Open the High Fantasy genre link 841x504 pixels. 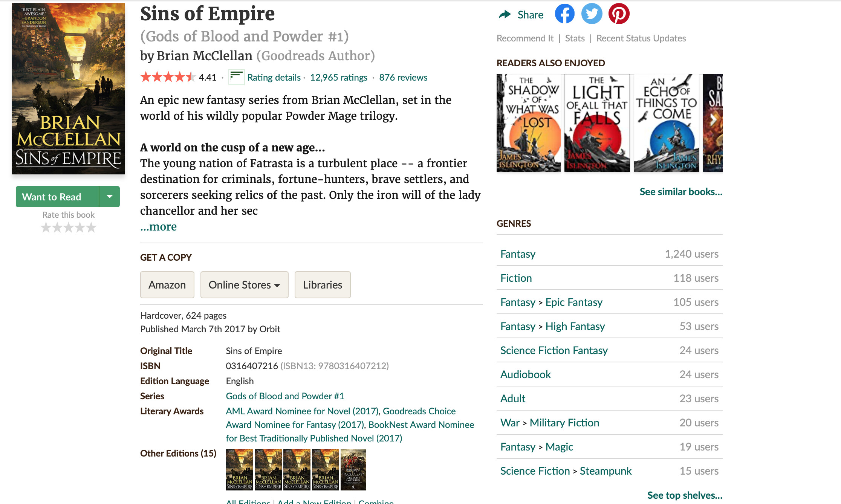click(575, 326)
